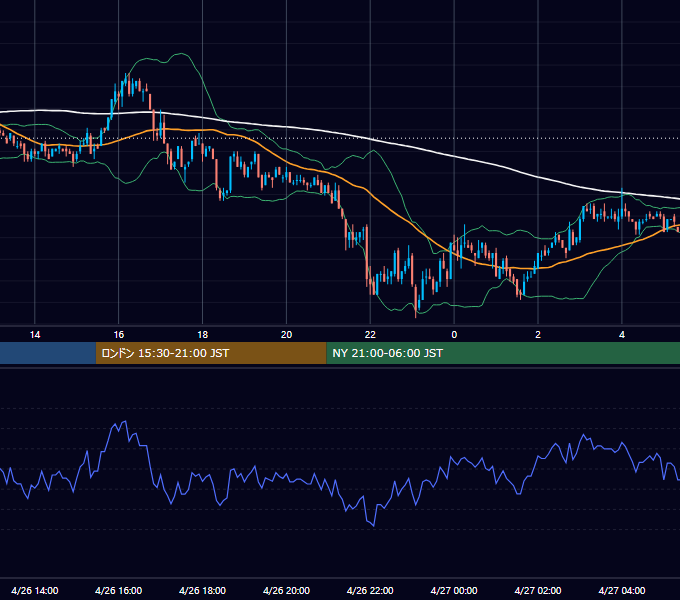Image resolution: width=680 pixels, height=600 pixels.
Task: Click the '4/26 16:00' date label
Action: point(118,590)
